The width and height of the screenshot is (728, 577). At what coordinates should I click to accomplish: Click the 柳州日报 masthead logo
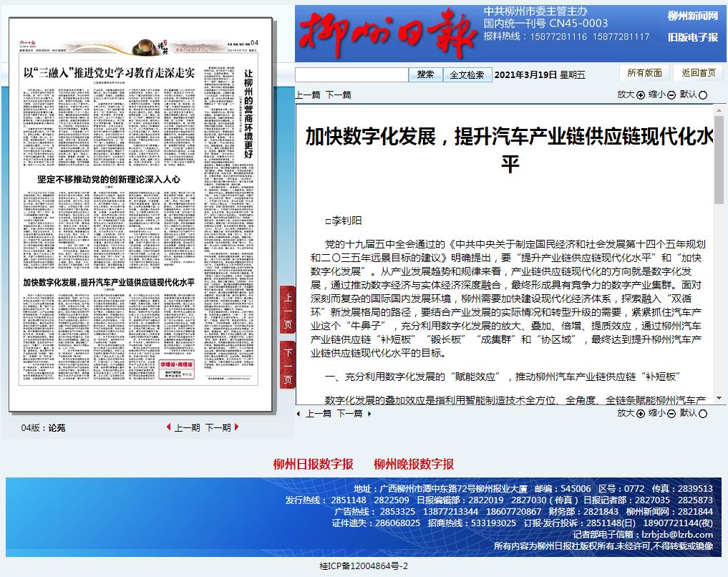point(387,34)
